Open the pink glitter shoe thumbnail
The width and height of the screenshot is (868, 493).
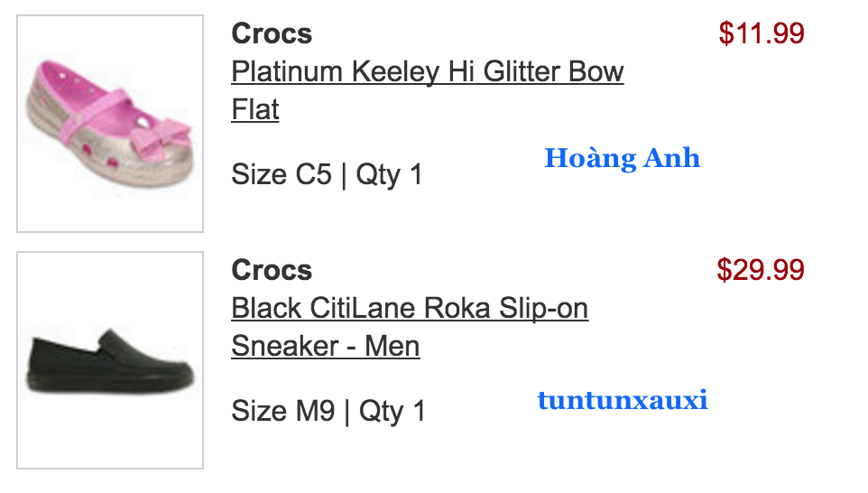click(x=109, y=124)
